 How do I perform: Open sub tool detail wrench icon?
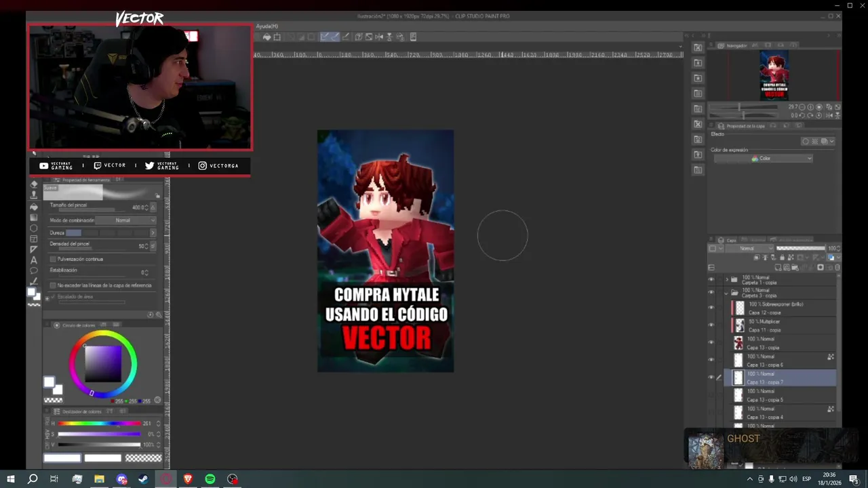point(159,314)
